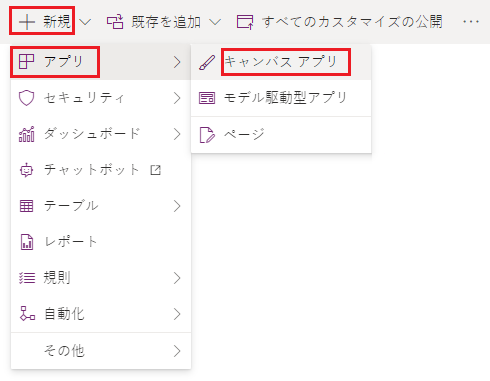This screenshot has height=381, width=490.
Task: Click the モデル駆動型アプリ form icon
Action: [207, 98]
